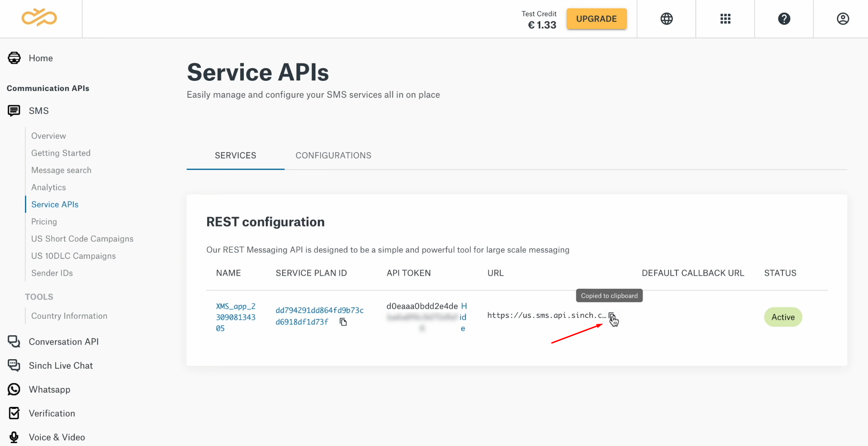Select Service APIs sidebar item

55,204
